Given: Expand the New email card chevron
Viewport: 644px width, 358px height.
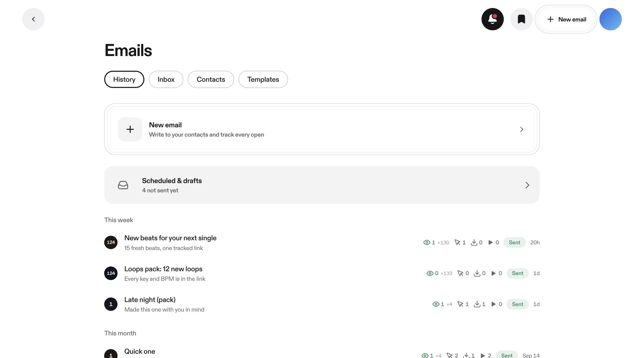Looking at the screenshot, I should point(522,129).
